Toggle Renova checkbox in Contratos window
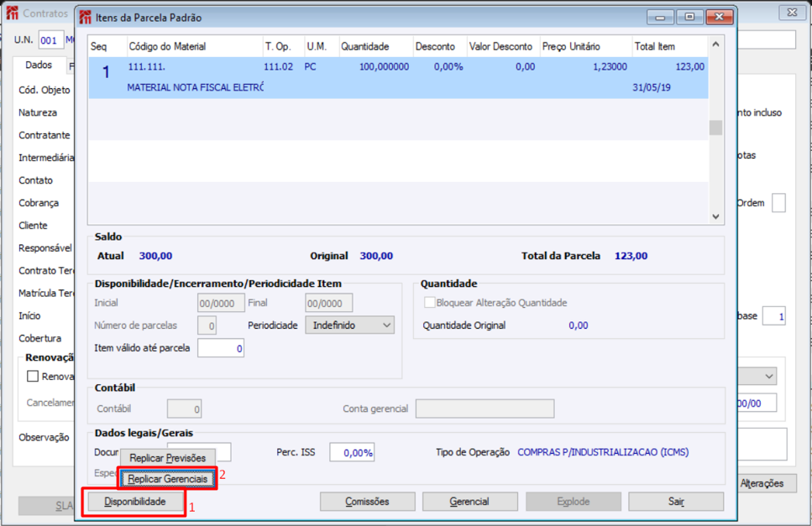 coord(33,376)
